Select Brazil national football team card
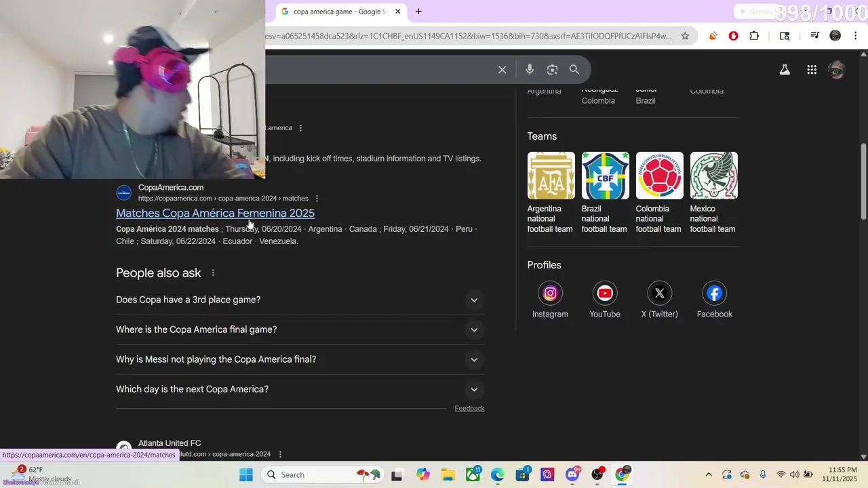Viewport: 868px width, 488px height. click(x=605, y=193)
